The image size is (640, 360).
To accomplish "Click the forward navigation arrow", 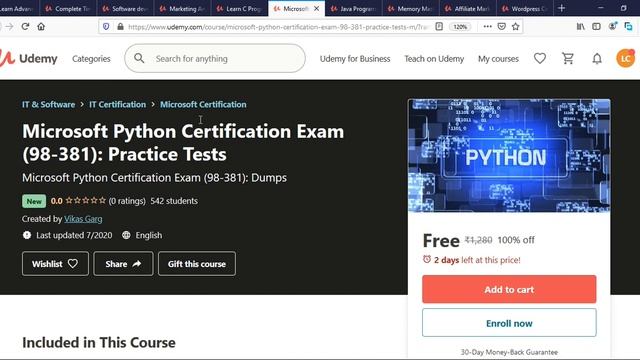I will pyautogui.click(x=9, y=27).
